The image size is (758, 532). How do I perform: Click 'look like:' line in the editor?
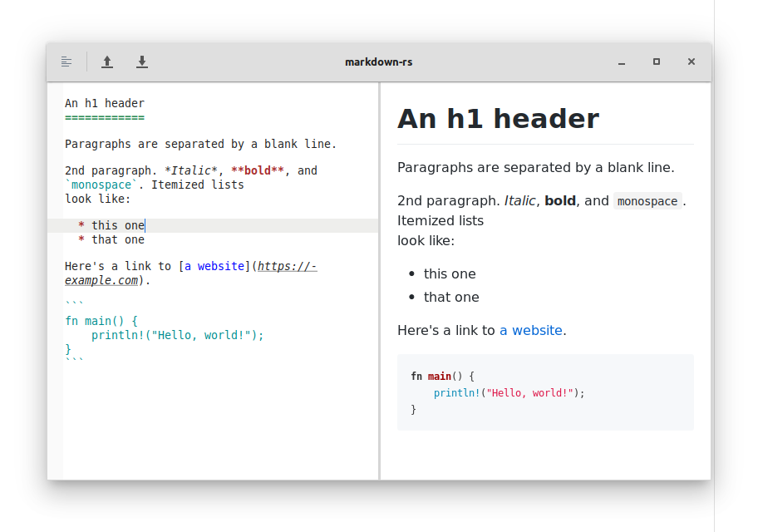pos(97,199)
